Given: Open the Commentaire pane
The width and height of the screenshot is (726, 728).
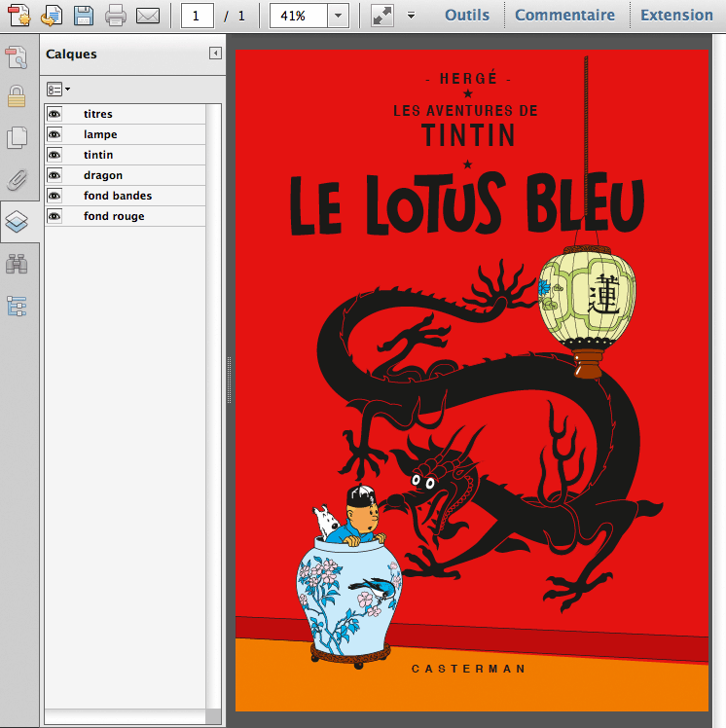Looking at the screenshot, I should pyautogui.click(x=564, y=15).
